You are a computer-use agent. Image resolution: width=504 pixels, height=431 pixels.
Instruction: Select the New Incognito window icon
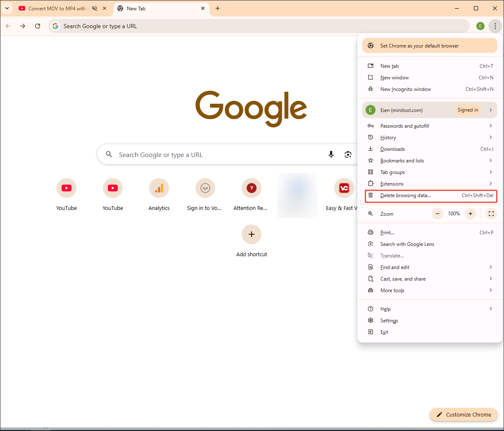[x=371, y=89]
